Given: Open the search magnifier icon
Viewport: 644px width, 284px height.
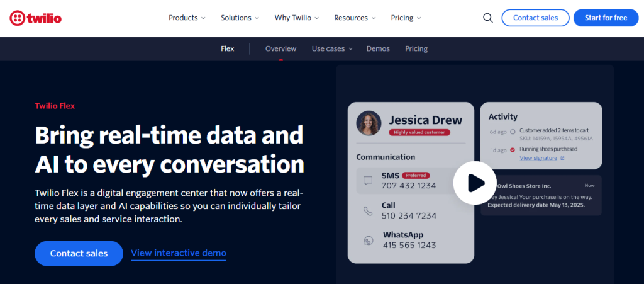Looking at the screenshot, I should tap(487, 18).
